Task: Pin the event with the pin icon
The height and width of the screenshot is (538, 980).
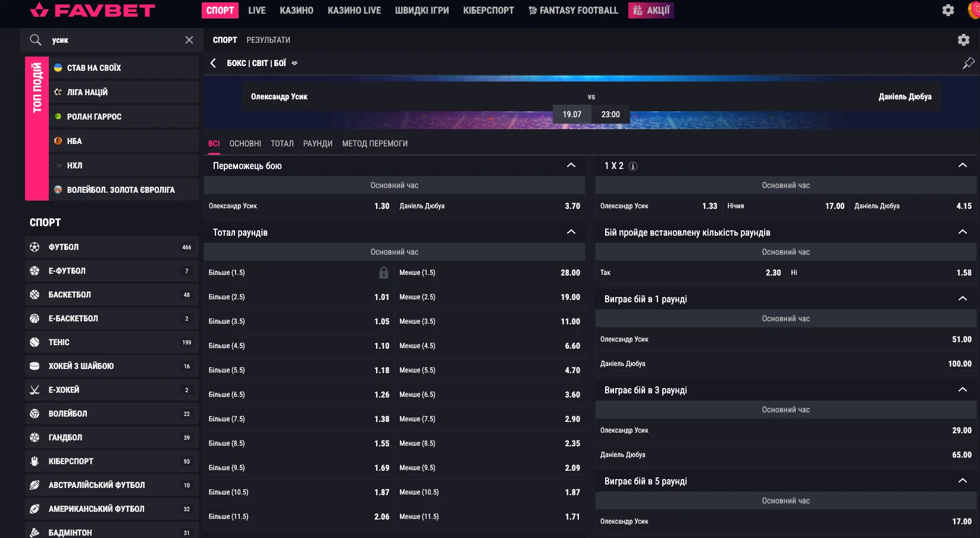Action: pos(968,63)
